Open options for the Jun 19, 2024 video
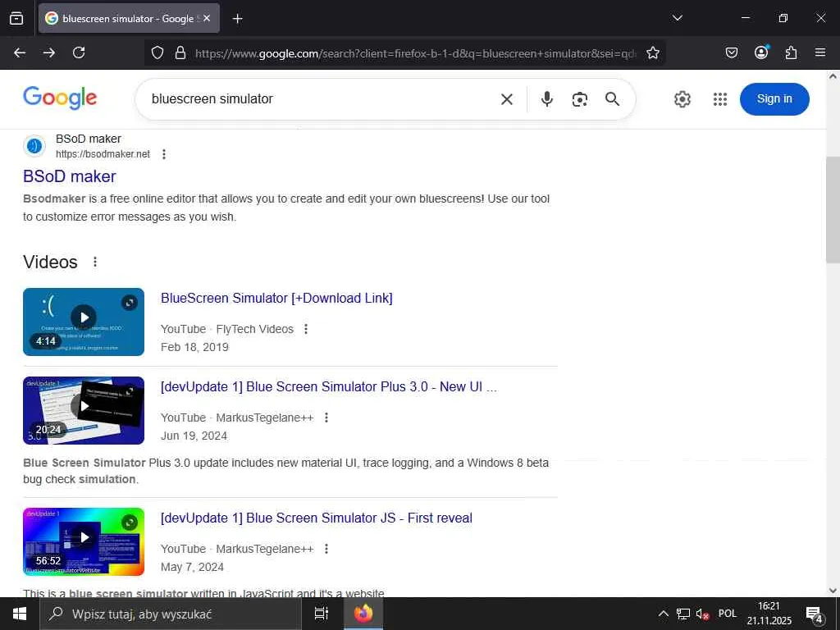Screen dimensions: 840x630 click(326, 418)
